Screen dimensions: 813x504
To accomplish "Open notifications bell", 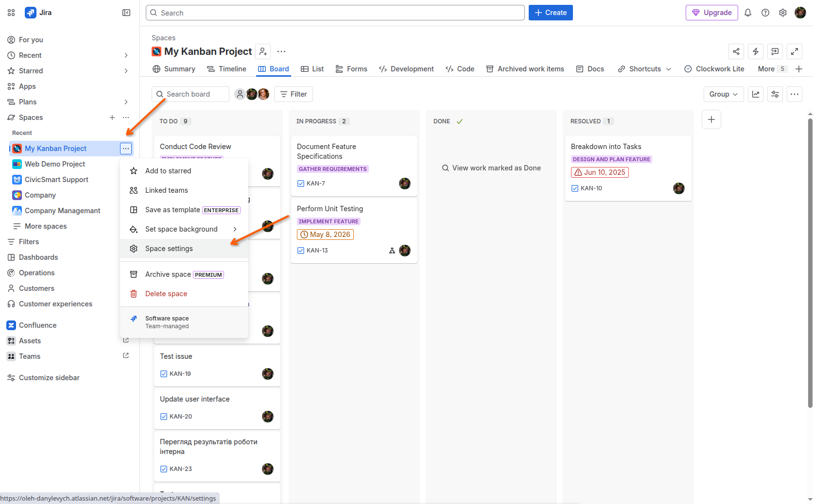I will point(748,13).
